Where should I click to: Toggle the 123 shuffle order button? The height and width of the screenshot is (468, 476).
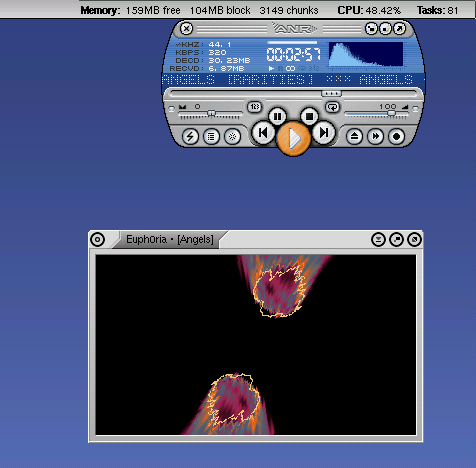click(255, 107)
